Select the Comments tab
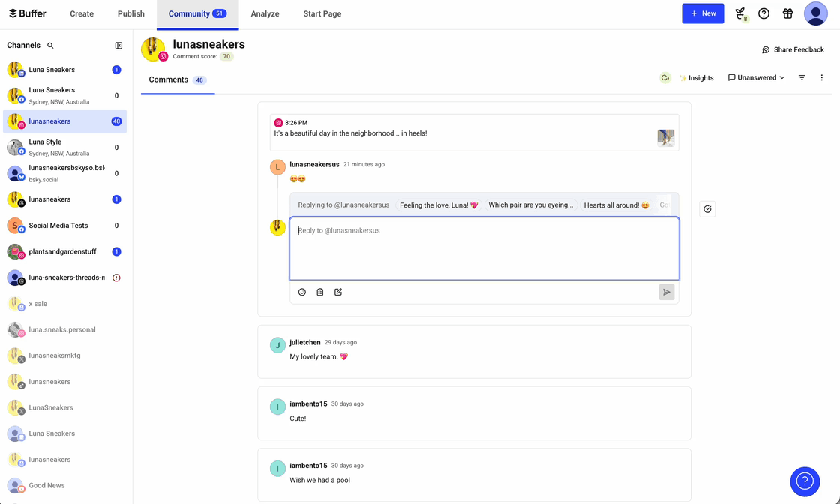The image size is (840, 504). 178,79
